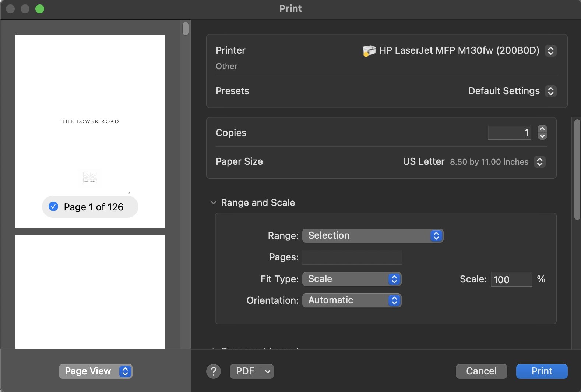Open the help question mark button
The height and width of the screenshot is (392, 581).
point(214,371)
